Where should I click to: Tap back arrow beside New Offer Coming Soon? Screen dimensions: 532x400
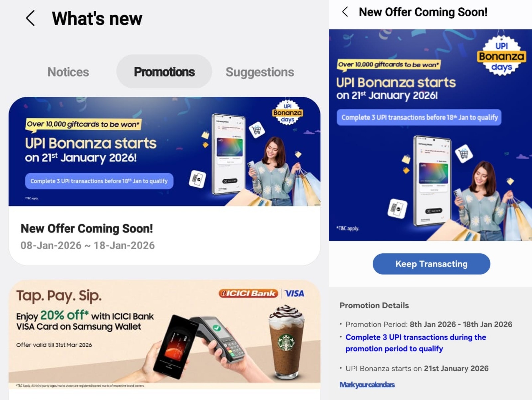[345, 12]
